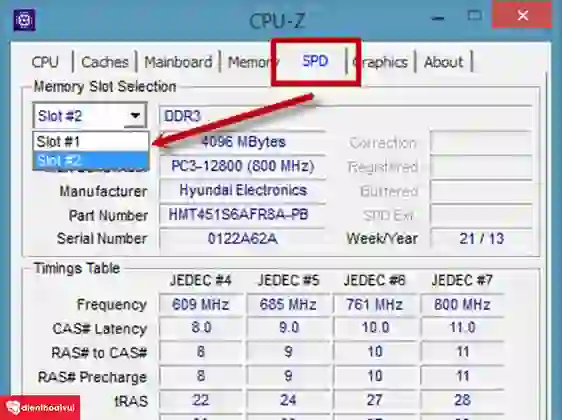Click the RAS# Precharge row label
Screen dimensions: 562x420
coord(92,377)
